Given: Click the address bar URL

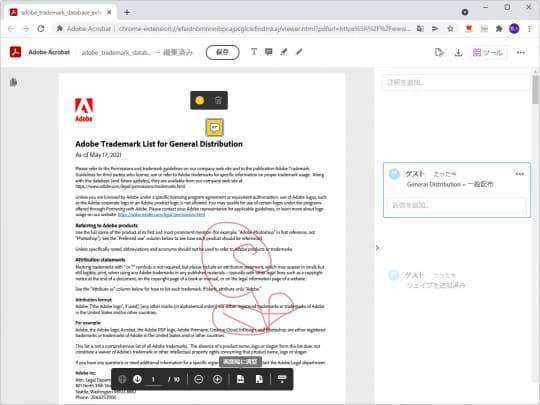Looking at the screenshot, I should (264, 29).
